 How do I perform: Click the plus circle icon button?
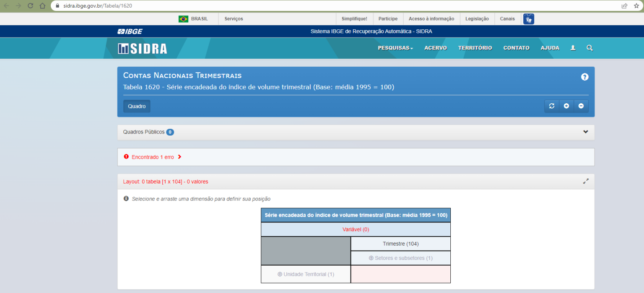click(566, 106)
